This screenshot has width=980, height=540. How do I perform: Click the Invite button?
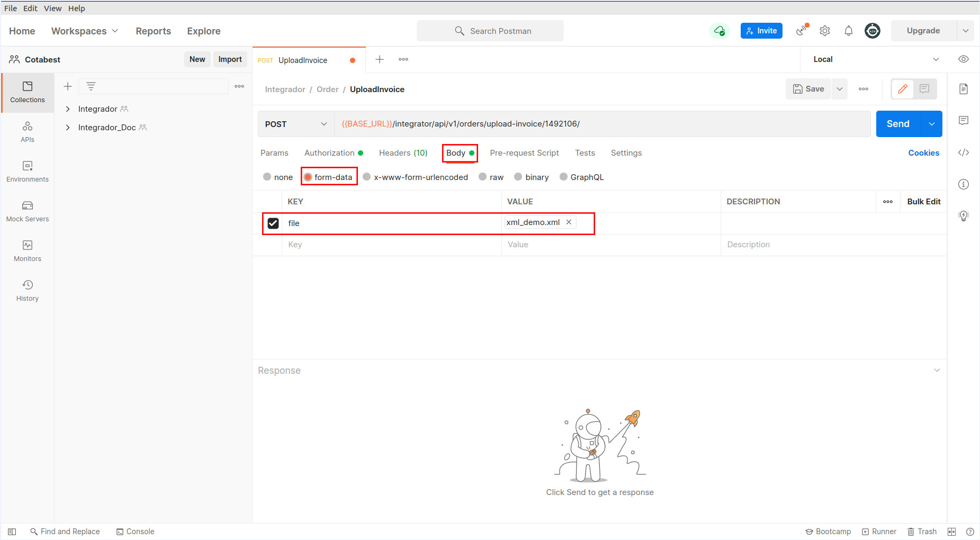[761, 31]
